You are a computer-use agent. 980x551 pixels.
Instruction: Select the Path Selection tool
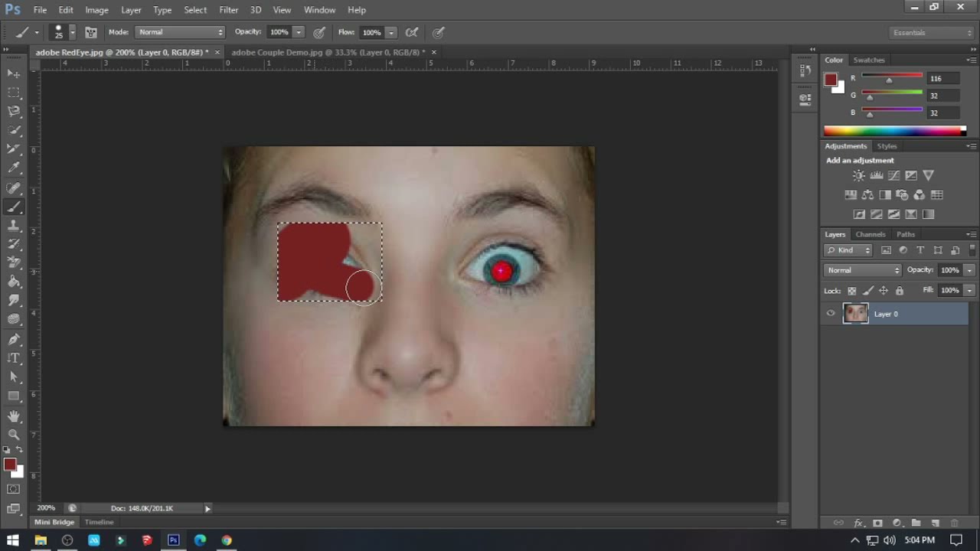tap(14, 377)
